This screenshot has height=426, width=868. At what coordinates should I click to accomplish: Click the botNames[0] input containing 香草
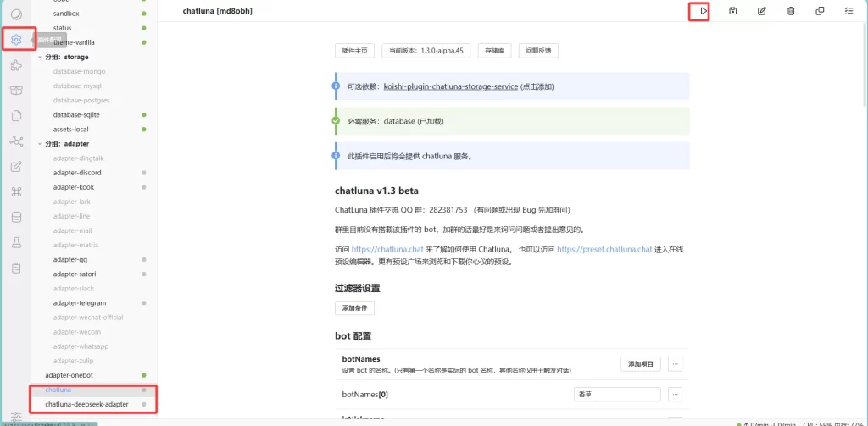coord(617,395)
